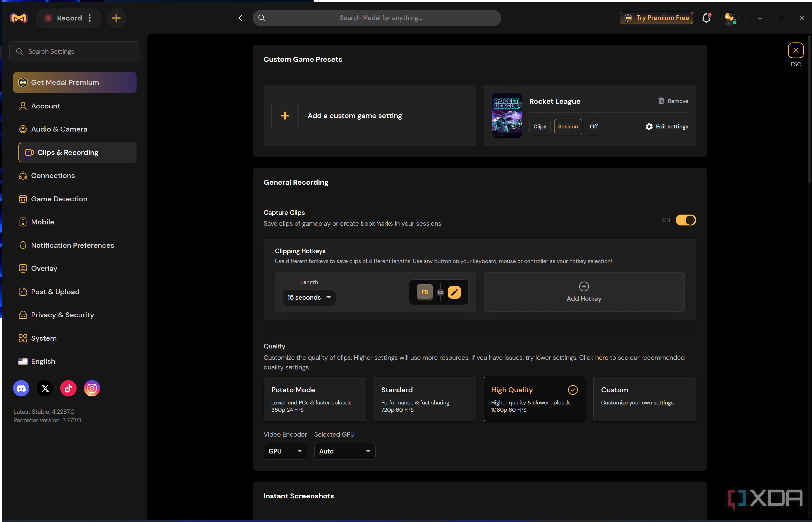Click the Medal logo home icon
This screenshot has width=812, height=522.
coord(19,18)
